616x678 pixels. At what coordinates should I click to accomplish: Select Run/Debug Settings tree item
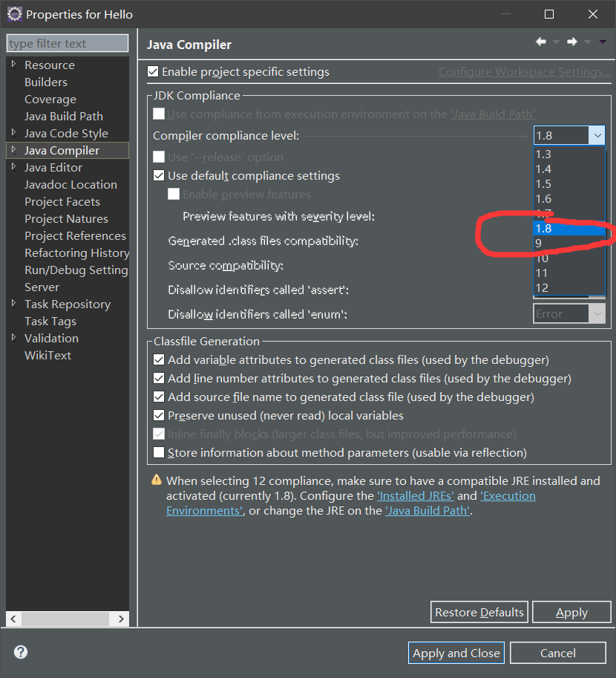76,270
